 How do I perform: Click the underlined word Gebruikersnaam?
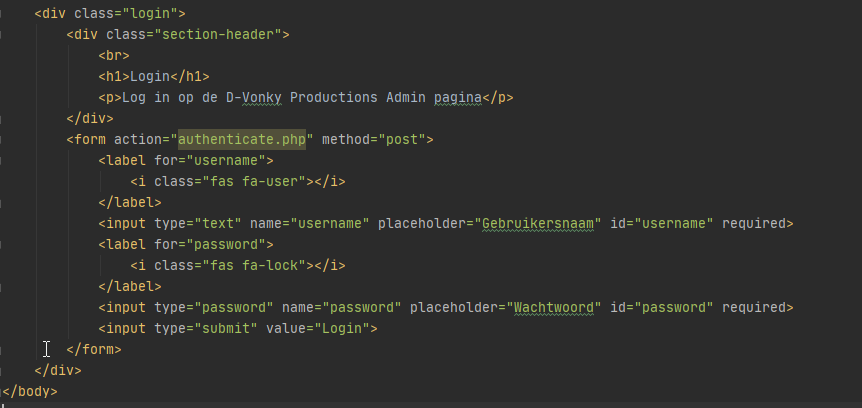pos(540,223)
